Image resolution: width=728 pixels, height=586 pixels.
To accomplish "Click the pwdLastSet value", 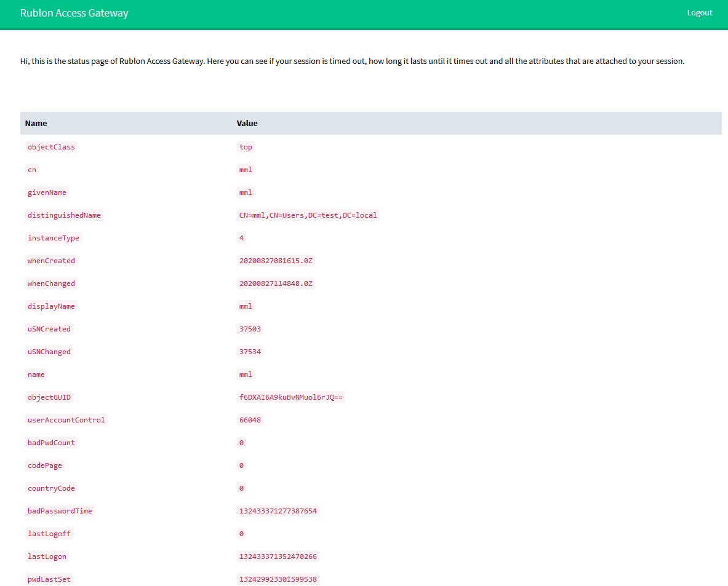I will 278,579.
